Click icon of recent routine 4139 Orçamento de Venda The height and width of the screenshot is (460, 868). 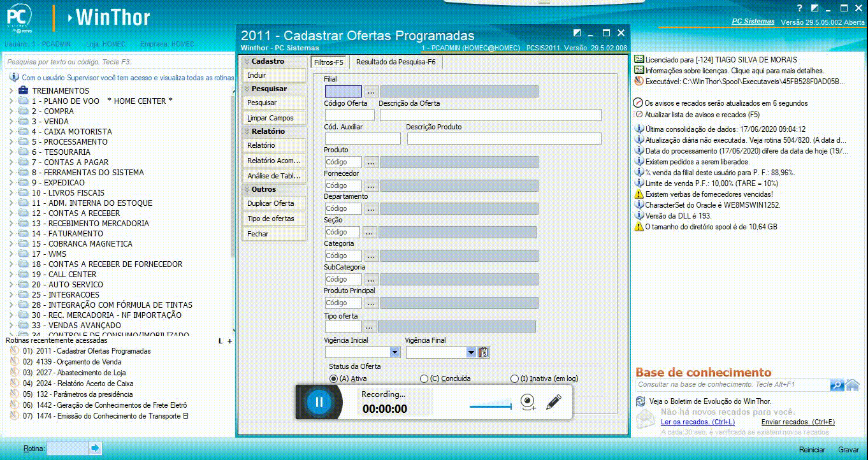click(x=15, y=362)
